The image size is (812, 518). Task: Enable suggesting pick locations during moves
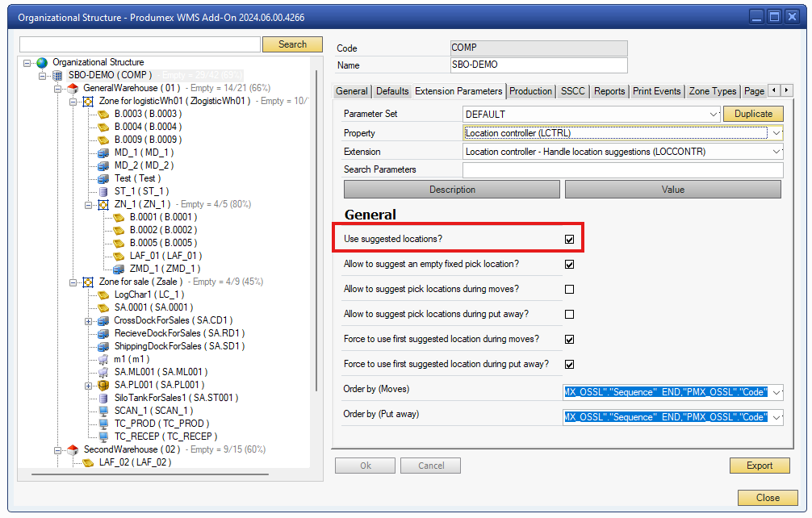pos(570,289)
